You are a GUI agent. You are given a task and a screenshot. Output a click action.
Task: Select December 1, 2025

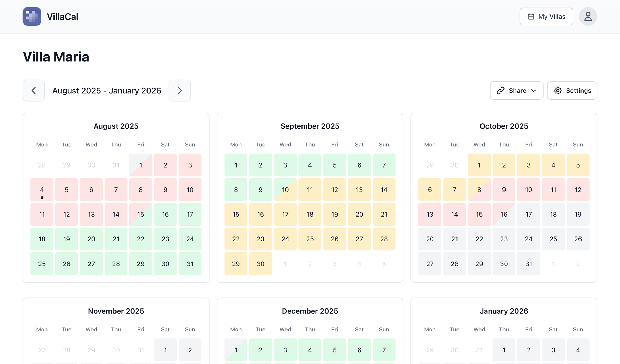(x=236, y=350)
